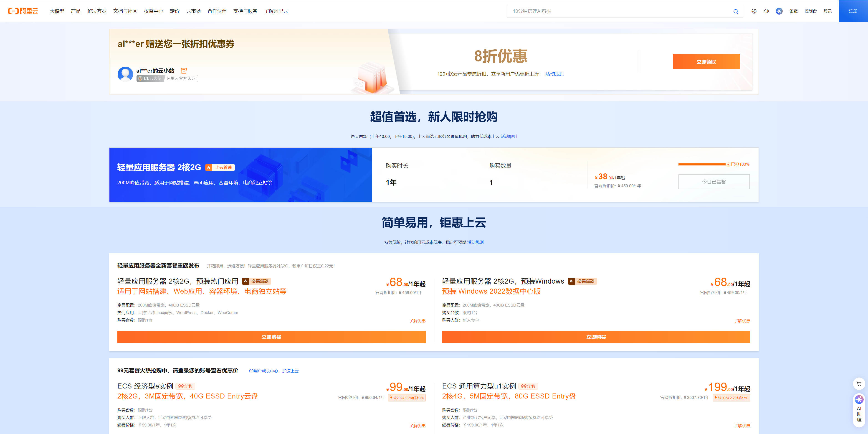Image resolution: width=868 pixels, height=434 pixels.
Task: Open the globe language selector icon
Action: click(x=754, y=11)
